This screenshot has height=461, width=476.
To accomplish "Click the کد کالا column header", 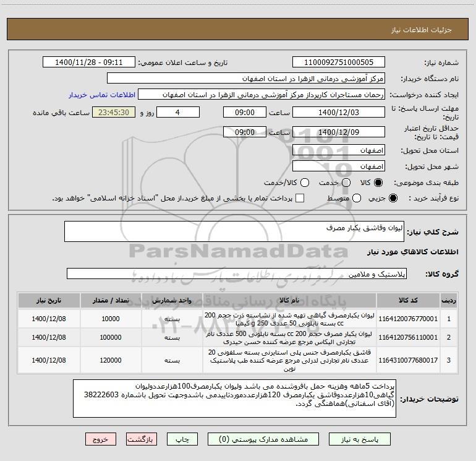I will coord(408,300).
